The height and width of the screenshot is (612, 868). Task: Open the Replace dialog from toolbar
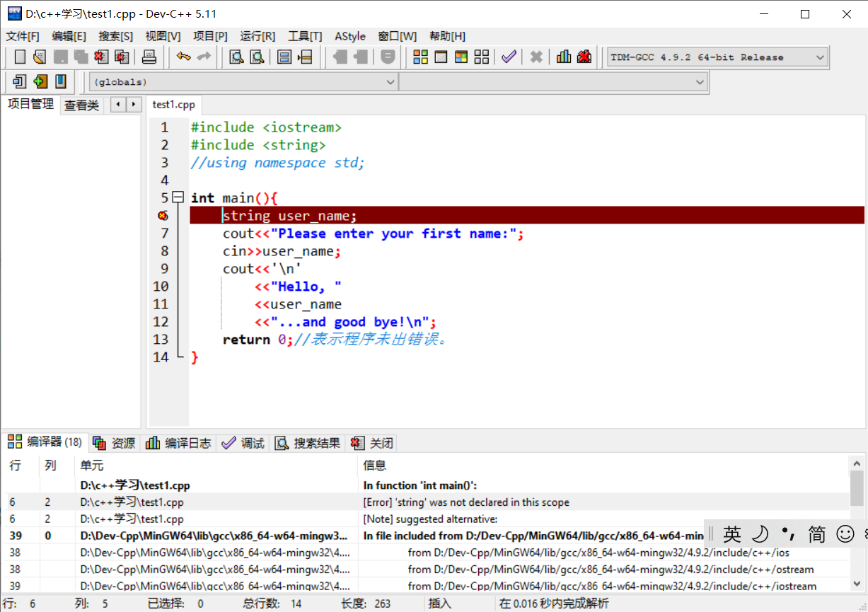257,57
